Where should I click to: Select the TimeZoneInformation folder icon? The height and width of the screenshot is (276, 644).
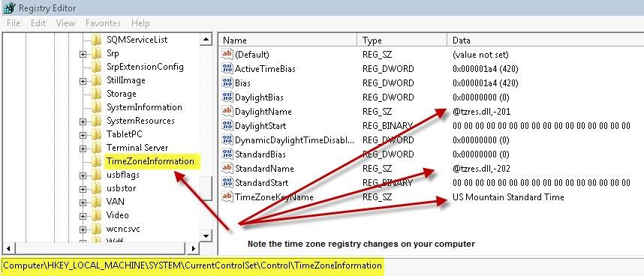point(96,161)
